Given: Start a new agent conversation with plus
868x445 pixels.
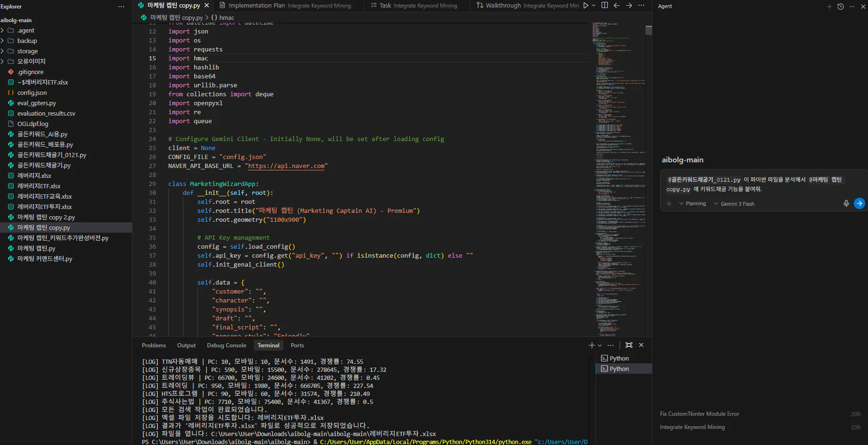Looking at the screenshot, I should coord(829,7).
